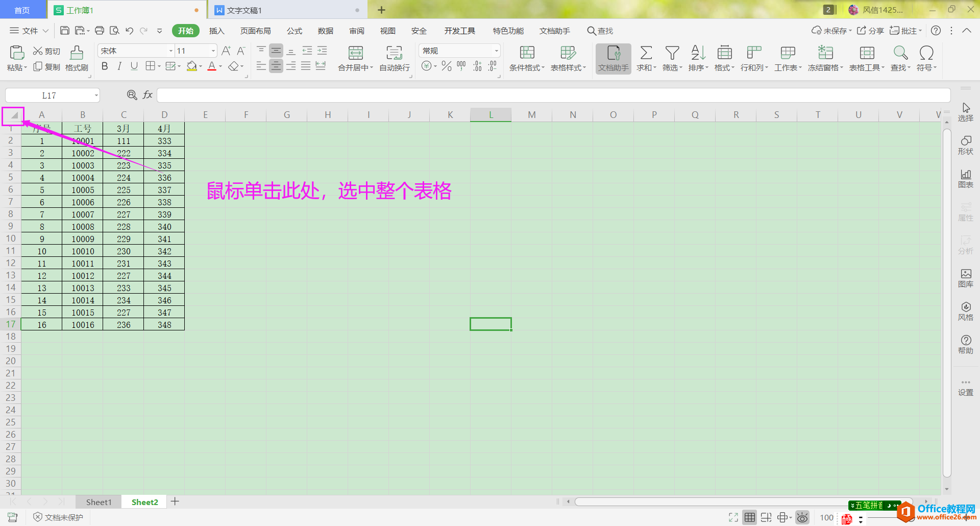Viewport: 980px width, 526px height.
Task: Open the fill color bucket swatch
Action: 192,66
